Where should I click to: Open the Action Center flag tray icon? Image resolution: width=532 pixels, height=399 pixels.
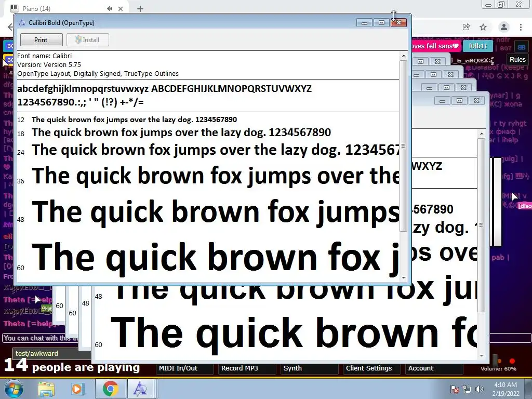[x=455, y=389]
